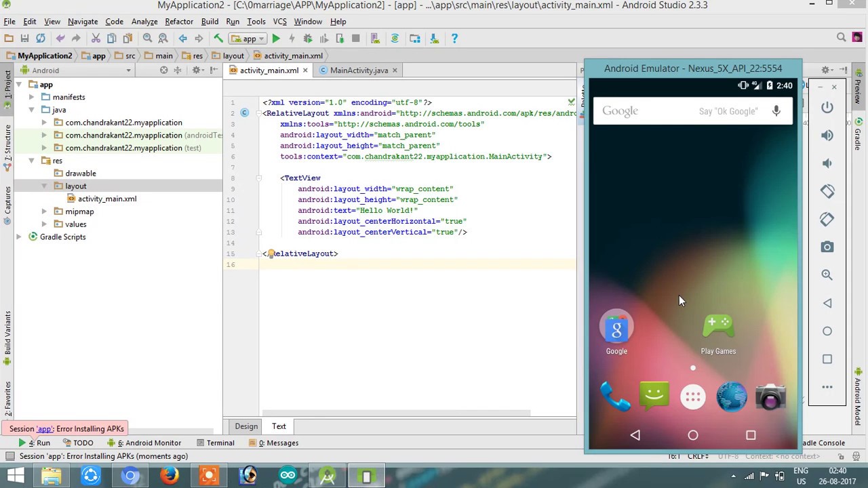The width and height of the screenshot is (868, 488).
Task: Take an emulator screenshot with camera icon
Action: click(827, 247)
